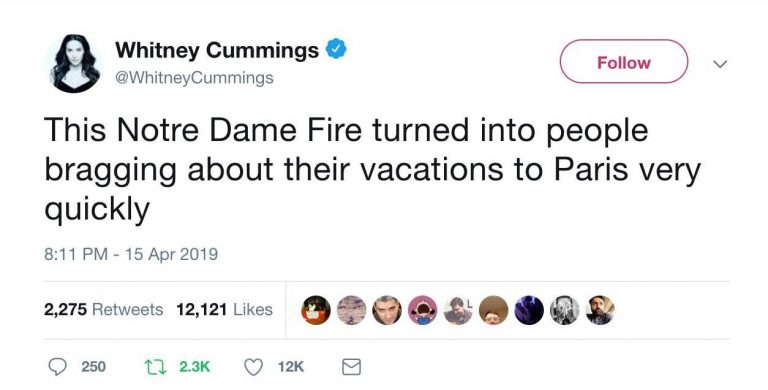This screenshot has height=390, width=768.
Task: Open last liker avatar, bearded man
Action: coord(600,310)
